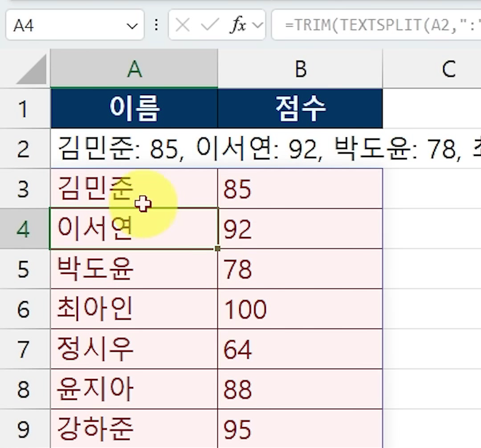481x448 pixels.
Task: Select the score cell 85
Action: coord(300,188)
